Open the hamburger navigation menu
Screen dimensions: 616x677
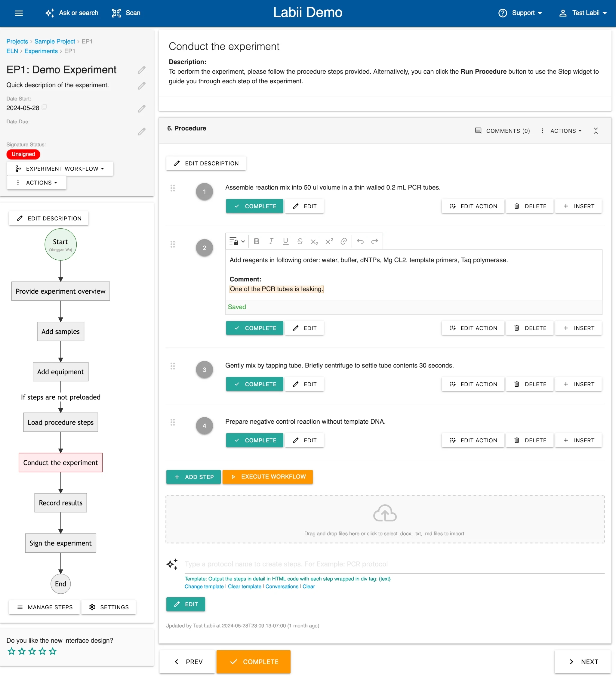pos(19,13)
